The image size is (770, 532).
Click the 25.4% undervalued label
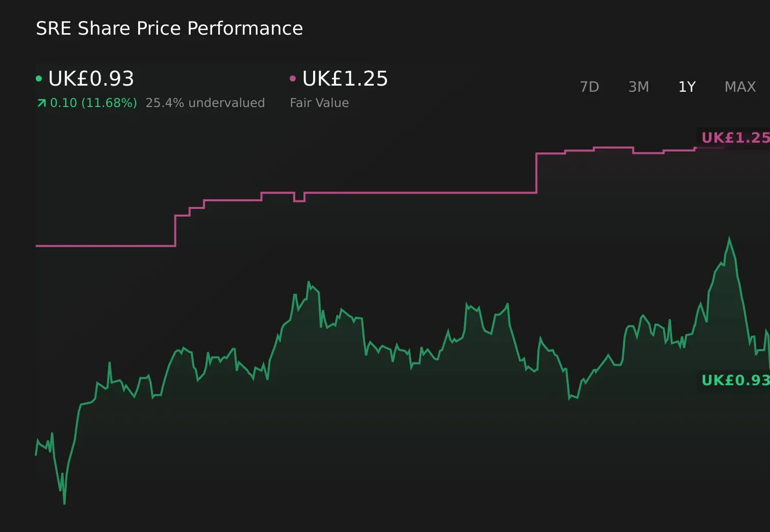pos(206,102)
